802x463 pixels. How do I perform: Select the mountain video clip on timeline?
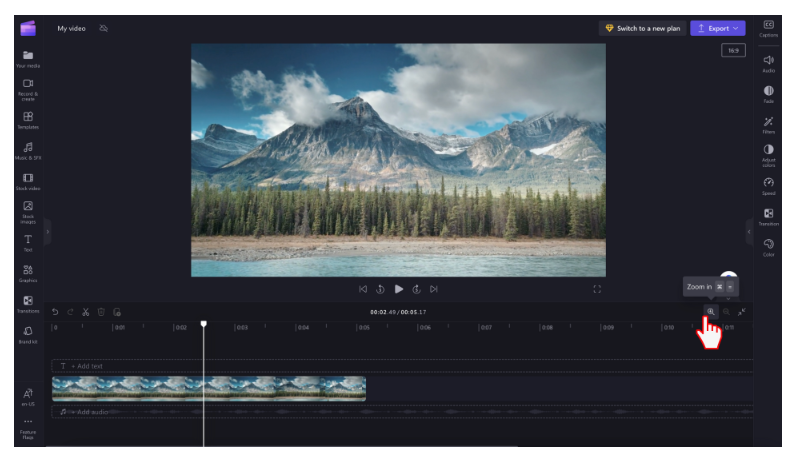click(209, 389)
